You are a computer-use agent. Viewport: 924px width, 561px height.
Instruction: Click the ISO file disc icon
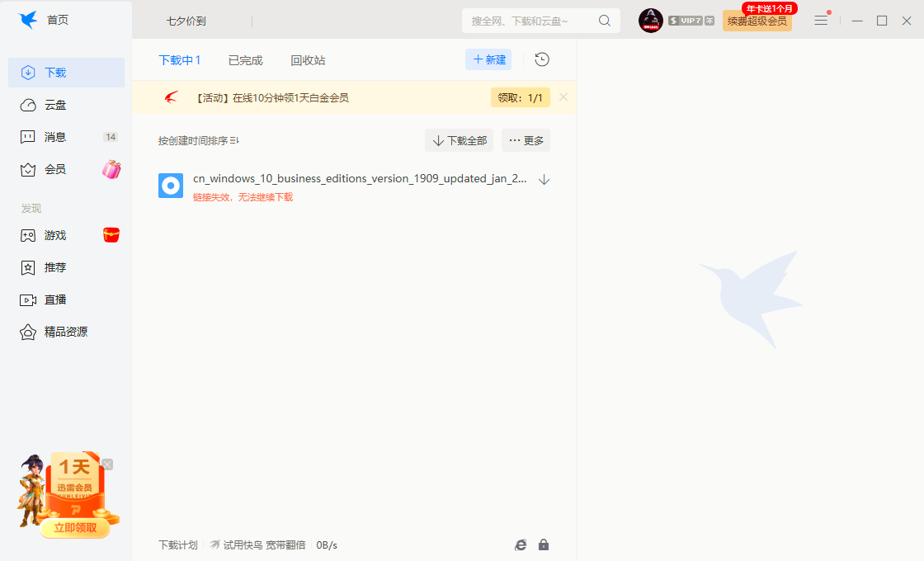(171, 186)
